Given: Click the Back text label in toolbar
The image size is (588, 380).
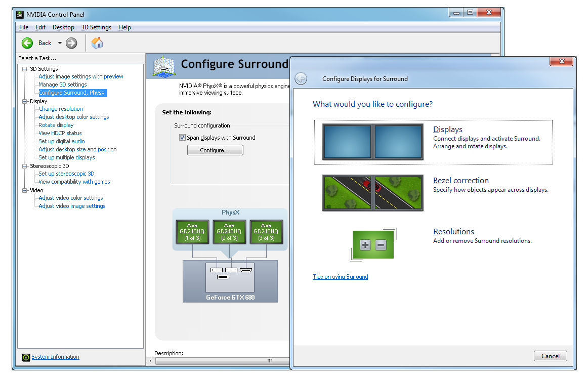Looking at the screenshot, I should click(x=45, y=43).
